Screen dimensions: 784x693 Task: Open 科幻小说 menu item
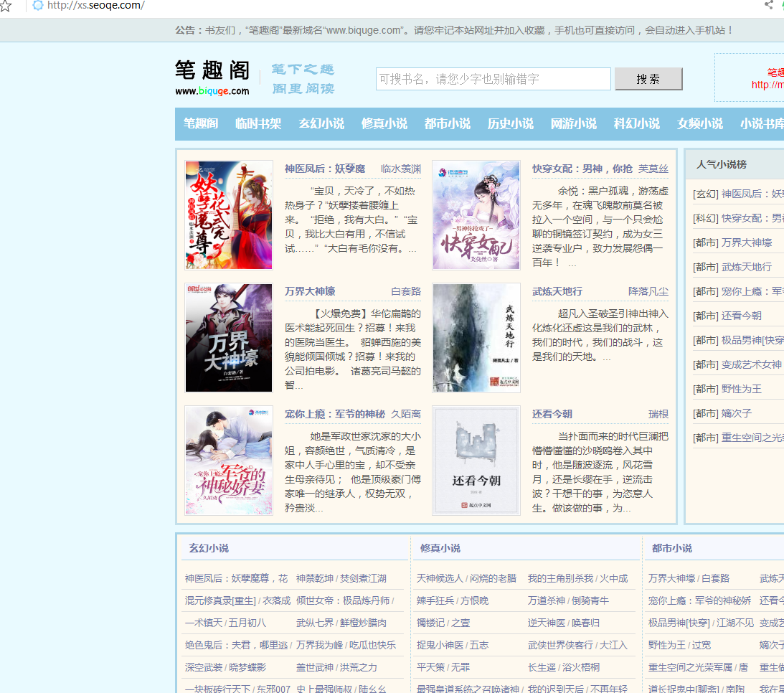(x=636, y=123)
